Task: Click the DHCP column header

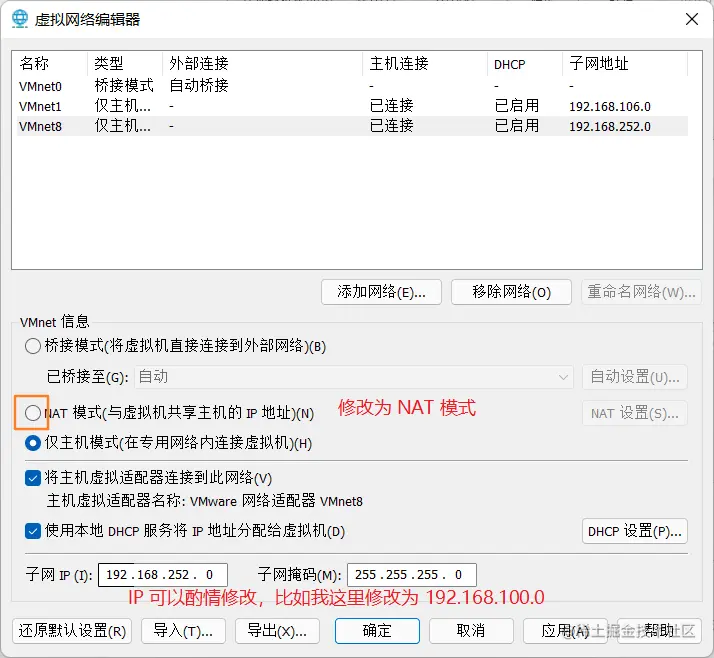Action: click(x=525, y=63)
